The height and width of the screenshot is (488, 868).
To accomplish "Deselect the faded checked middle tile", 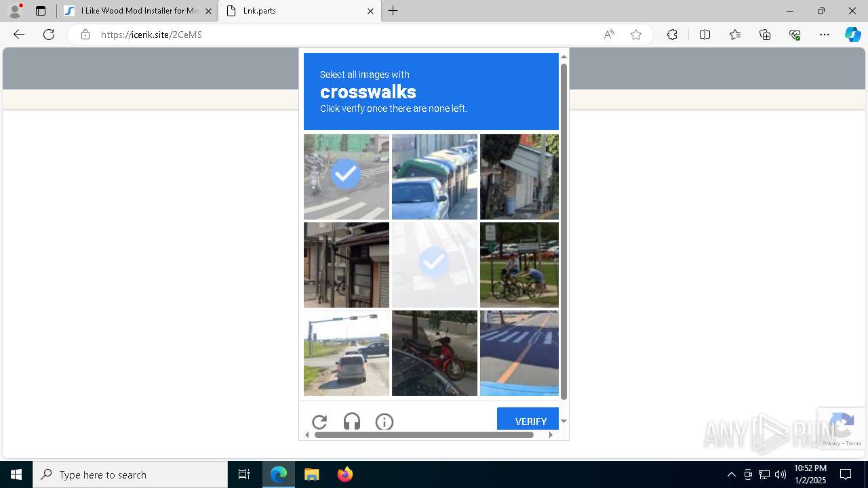I will pos(435,265).
